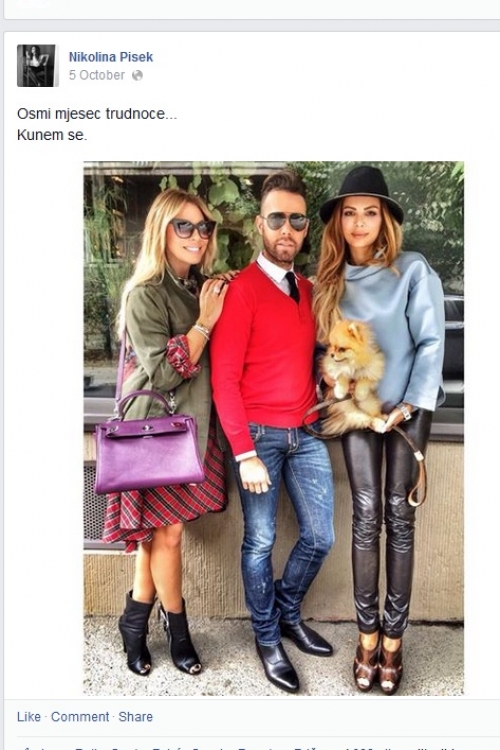Share this post
Image resolution: width=500 pixels, height=750 pixels.
click(135, 717)
